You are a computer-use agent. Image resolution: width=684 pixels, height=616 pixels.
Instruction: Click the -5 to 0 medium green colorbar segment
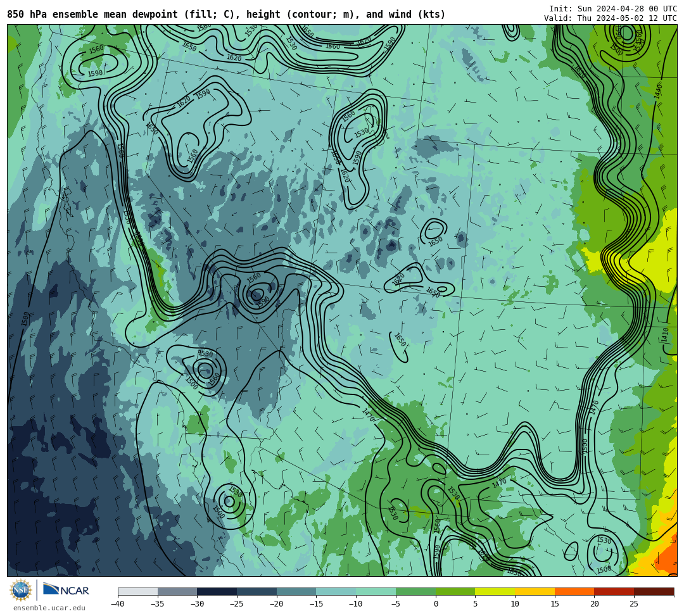[x=415, y=591]
